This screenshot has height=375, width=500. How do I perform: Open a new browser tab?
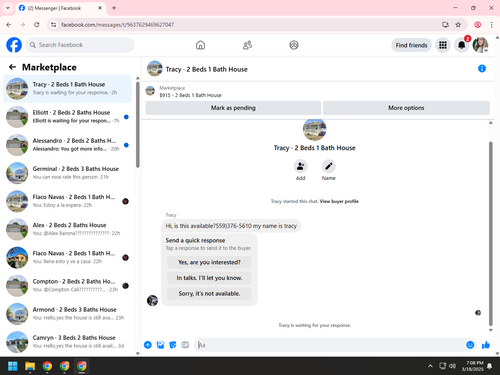coord(114,8)
